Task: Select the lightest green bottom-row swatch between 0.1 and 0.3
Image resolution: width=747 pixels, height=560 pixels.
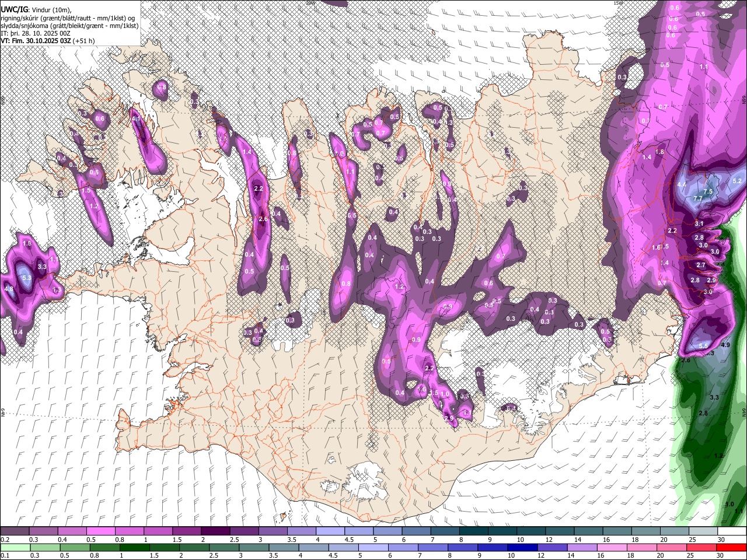Action: click(16, 547)
